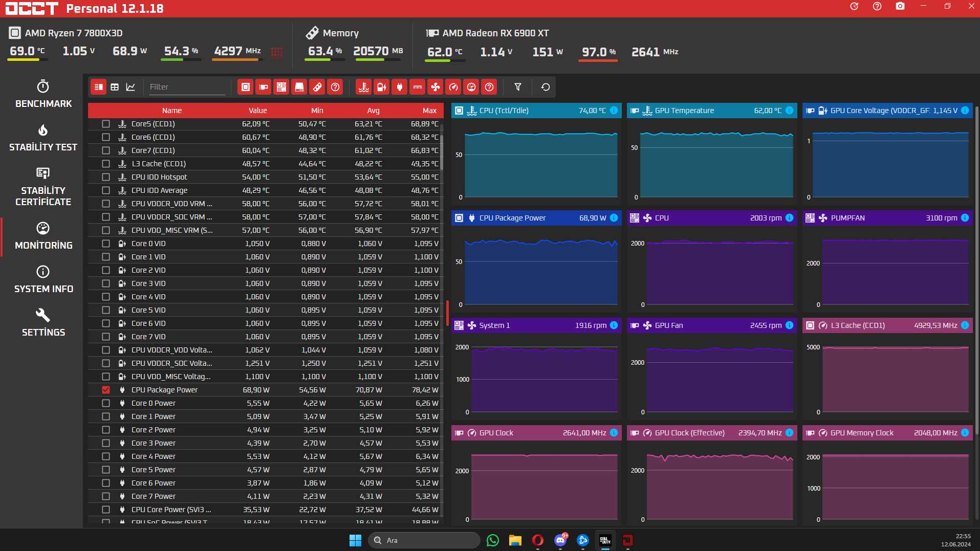Viewport: 980px width, 551px height.
Task: Check the Core 4 Power checkbox
Action: pos(106,456)
